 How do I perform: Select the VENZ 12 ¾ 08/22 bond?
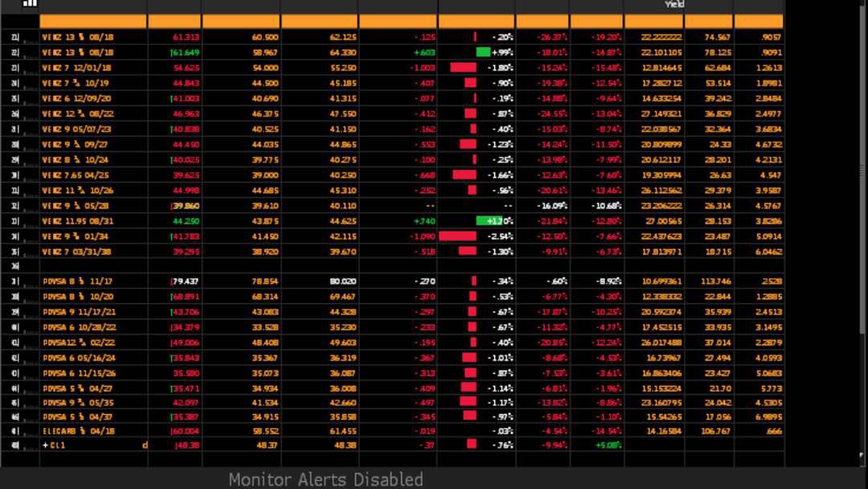[x=77, y=114]
